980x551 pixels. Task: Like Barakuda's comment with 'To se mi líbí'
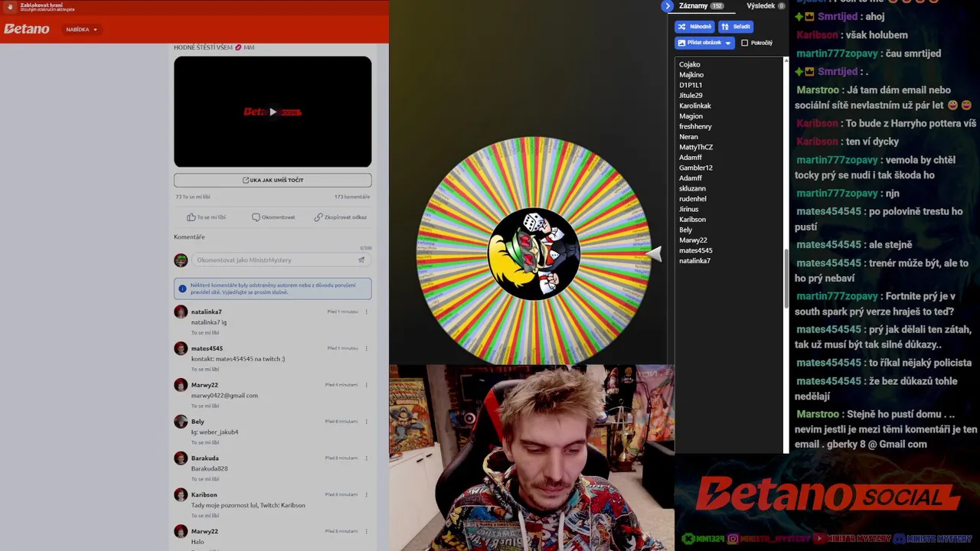[x=205, y=479]
